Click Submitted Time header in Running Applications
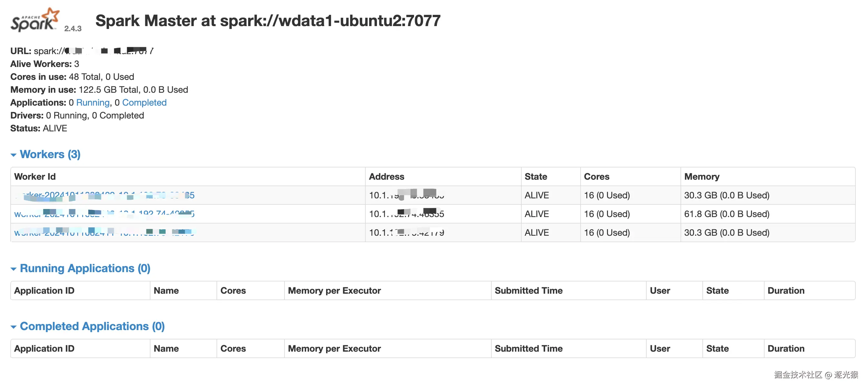The image size is (868, 389). [528, 290]
